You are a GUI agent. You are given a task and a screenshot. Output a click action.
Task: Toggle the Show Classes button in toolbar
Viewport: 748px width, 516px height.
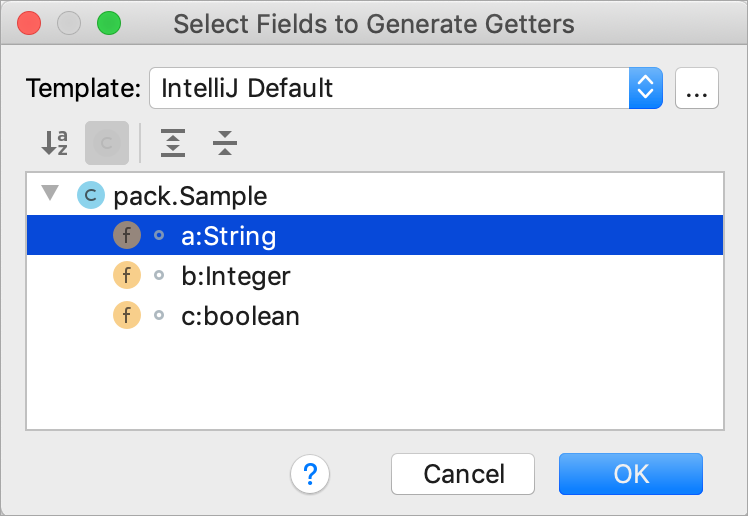point(107,143)
